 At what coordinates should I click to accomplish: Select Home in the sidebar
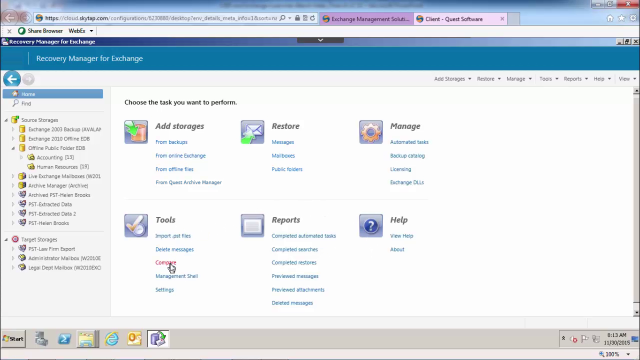[53, 94]
